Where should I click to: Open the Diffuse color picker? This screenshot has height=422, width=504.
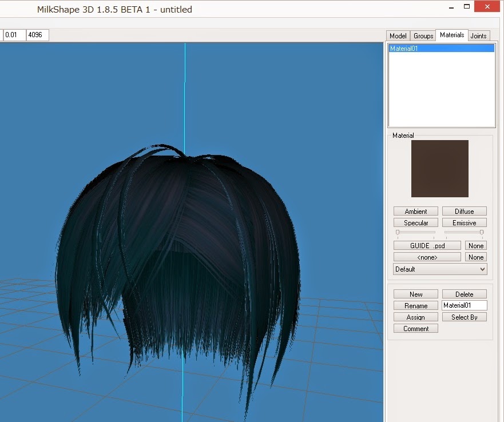click(464, 211)
